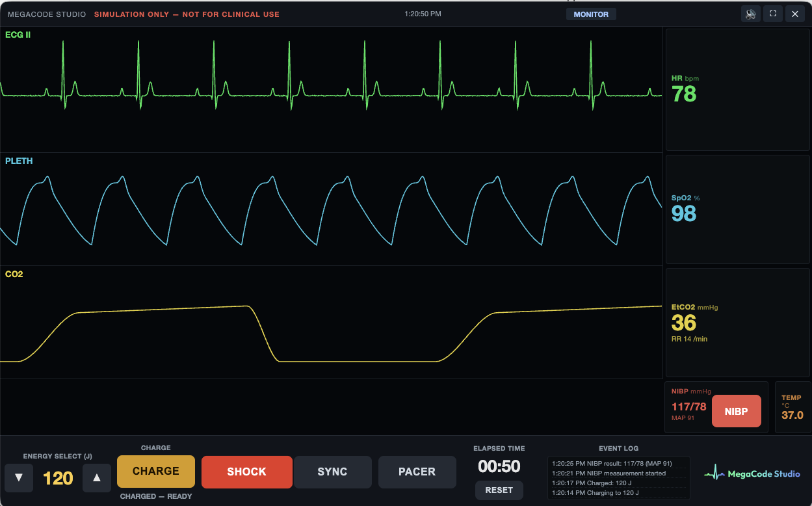
Task: Click the EVENT LOG heading
Action: click(619, 448)
